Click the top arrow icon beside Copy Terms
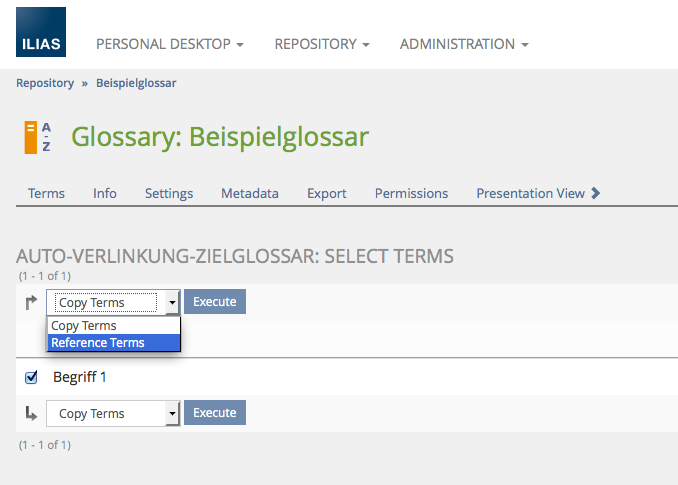The image size is (678, 485). (x=31, y=302)
